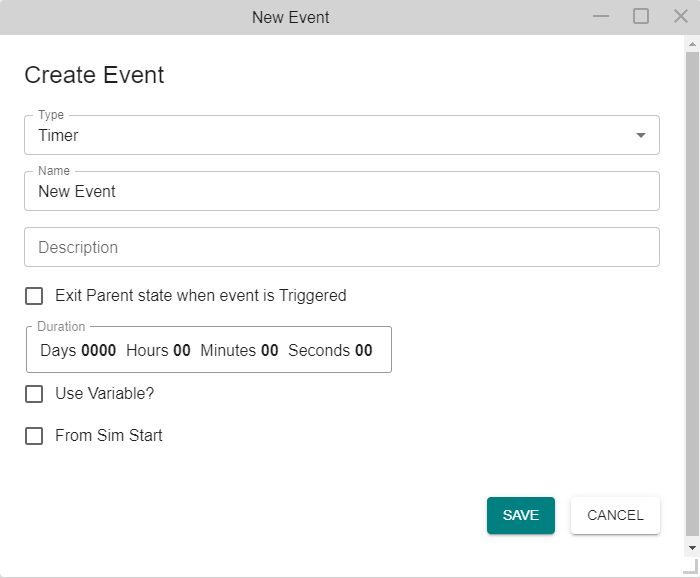Click the vertical scrollbar thumb
This screenshot has width=700, height=578.
pyautogui.click(x=692, y=293)
